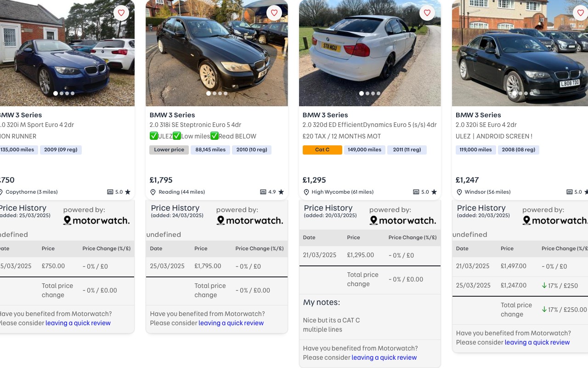
Task: Favorite the blue 320i M Sport listing
Action: coord(121,13)
